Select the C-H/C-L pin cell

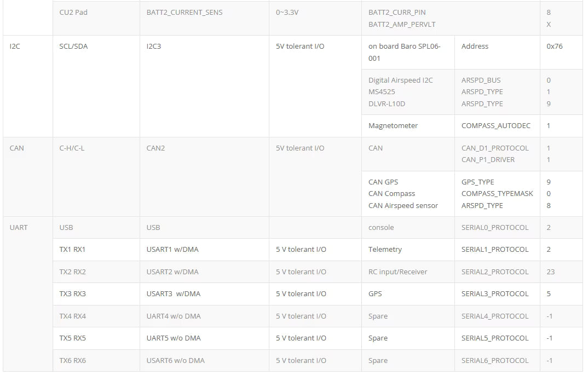(96, 177)
